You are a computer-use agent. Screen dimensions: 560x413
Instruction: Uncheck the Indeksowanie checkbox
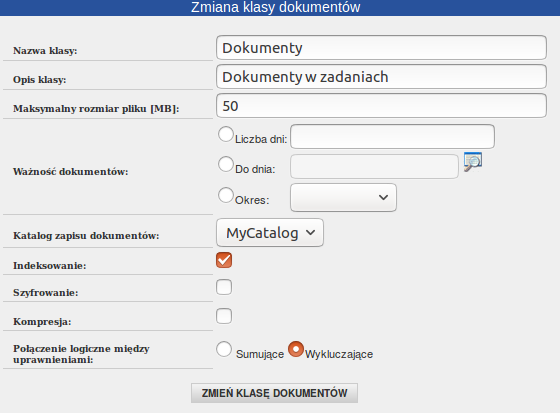(x=224, y=260)
